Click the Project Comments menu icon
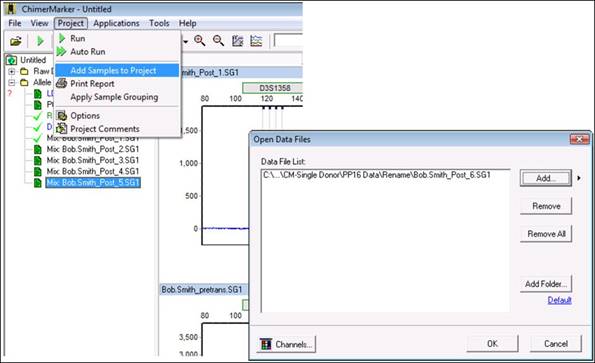 61,129
